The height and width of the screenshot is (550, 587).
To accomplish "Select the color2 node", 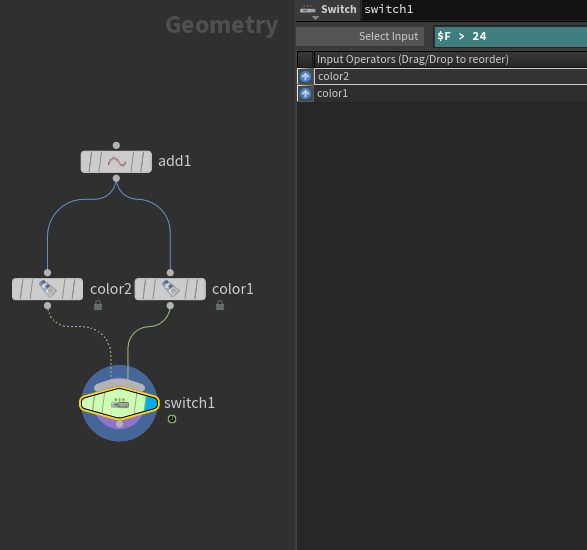I will (48, 289).
